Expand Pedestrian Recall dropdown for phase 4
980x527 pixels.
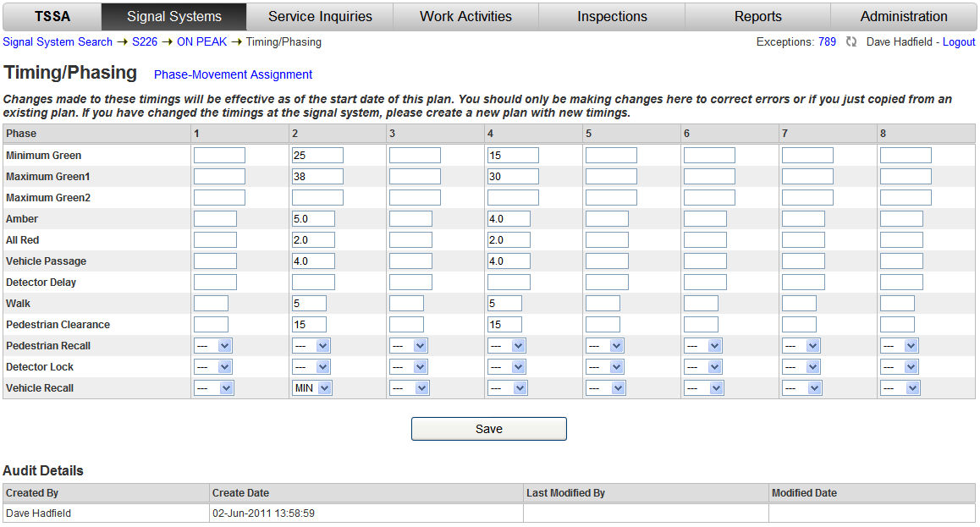tap(507, 346)
